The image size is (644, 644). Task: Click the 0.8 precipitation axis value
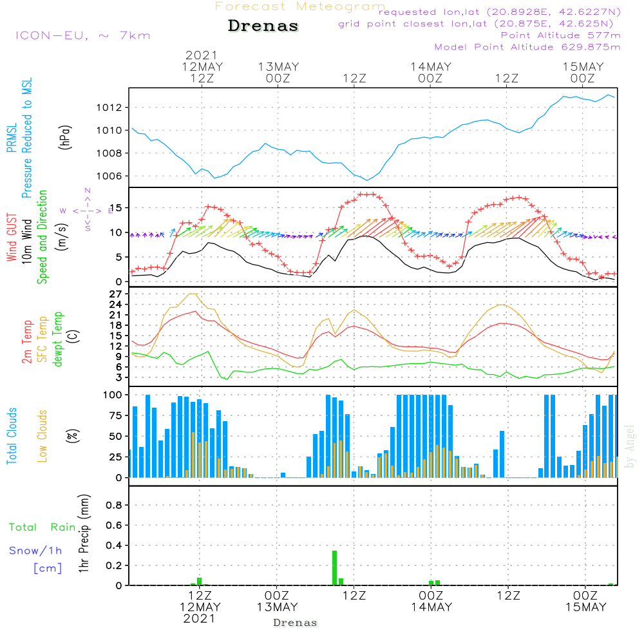point(114,505)
